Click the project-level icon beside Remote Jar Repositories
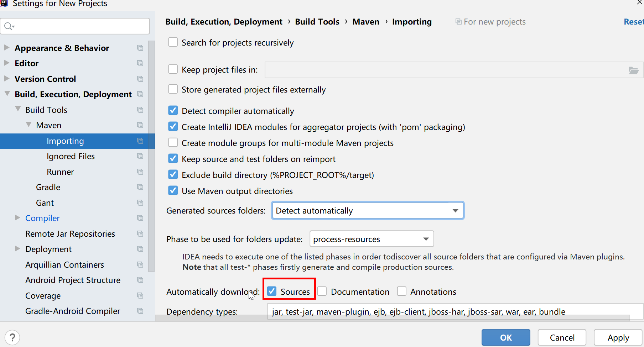 [140, 234]
